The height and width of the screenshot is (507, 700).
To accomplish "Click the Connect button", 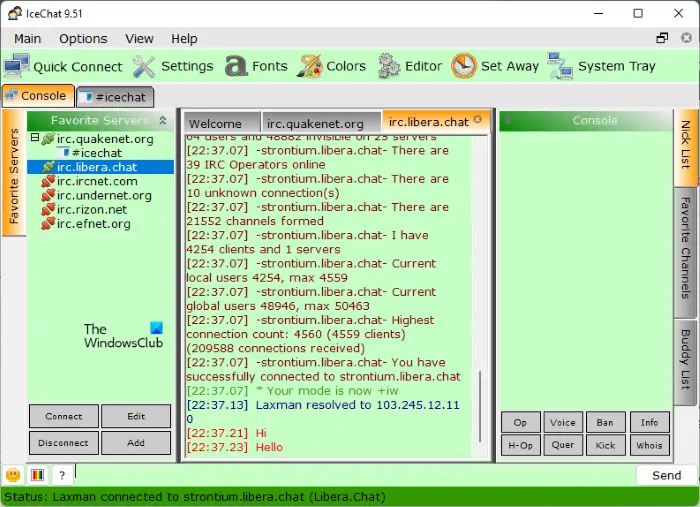I will click(64, 416).
